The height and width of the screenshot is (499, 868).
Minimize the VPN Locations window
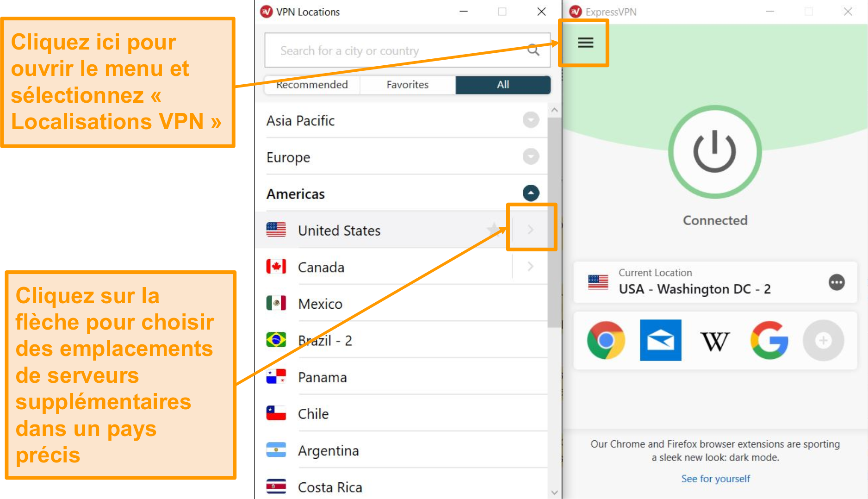464,12
